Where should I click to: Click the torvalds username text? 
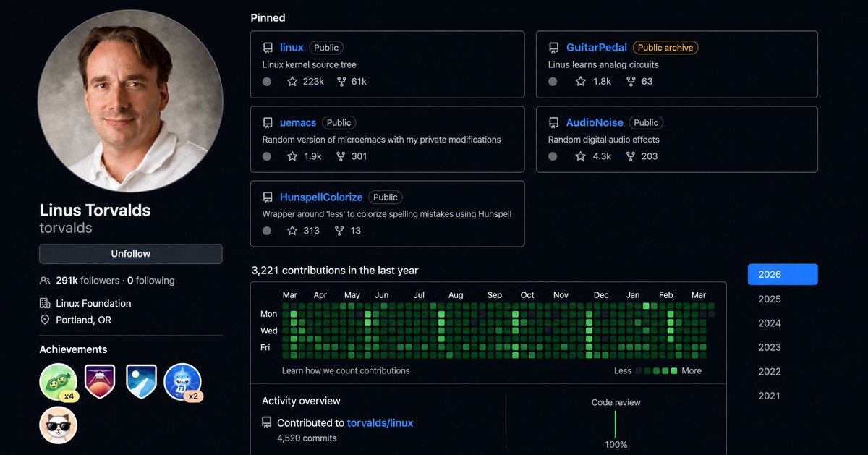pos(66,229)
